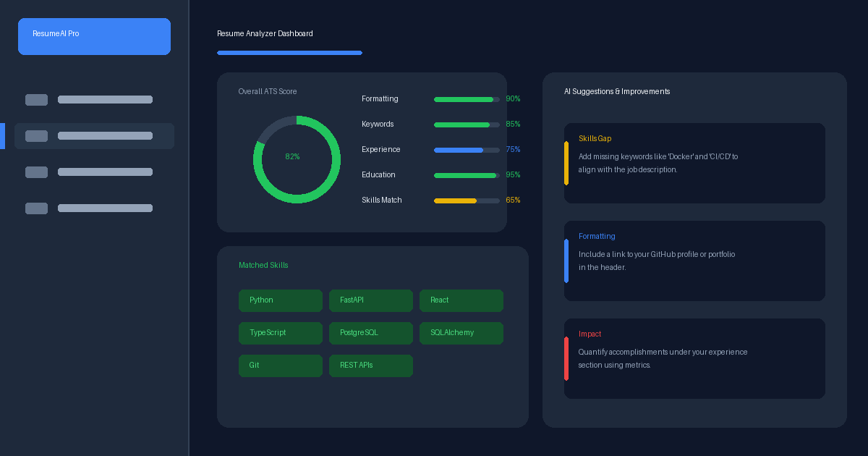Image resolution: width=868 pixels, height=456 pixels.
Task: Select the React skill chip
Action: click(x=461, y=300)
